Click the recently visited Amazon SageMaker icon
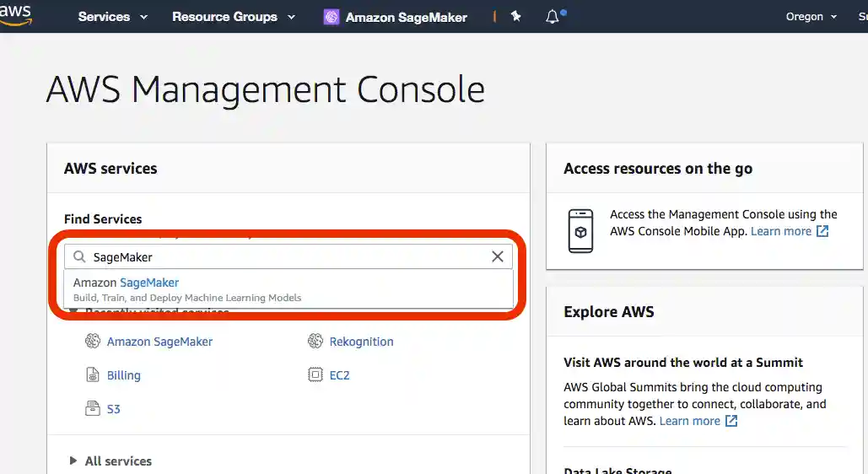Image resolution: width=868 pixels, height=474 pixels. click(93, 341)
